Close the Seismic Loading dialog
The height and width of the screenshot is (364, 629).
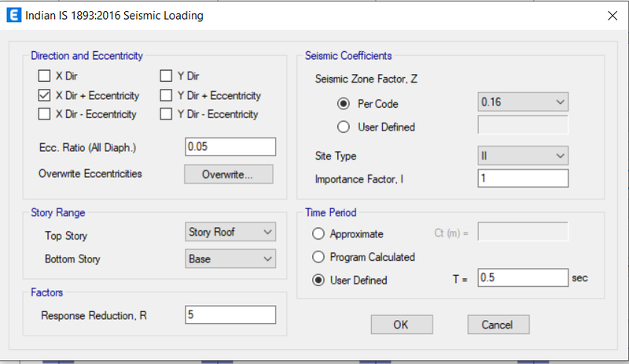tap(612, 16)
